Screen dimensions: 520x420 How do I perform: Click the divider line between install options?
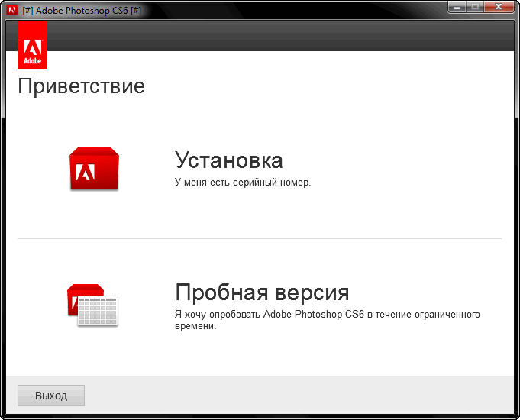260,238
